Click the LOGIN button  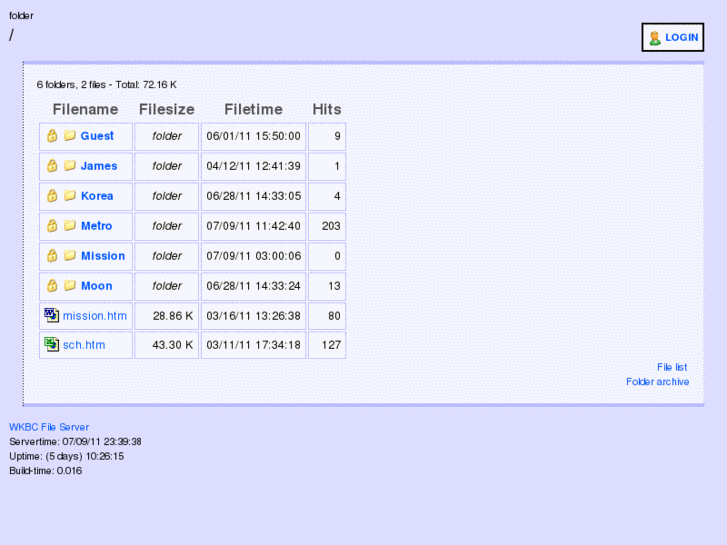click(673, 37)
